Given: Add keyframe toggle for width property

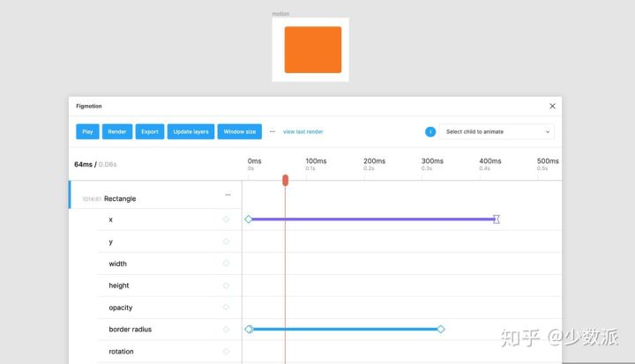Looking at the screenshot, I should point(226,264).
